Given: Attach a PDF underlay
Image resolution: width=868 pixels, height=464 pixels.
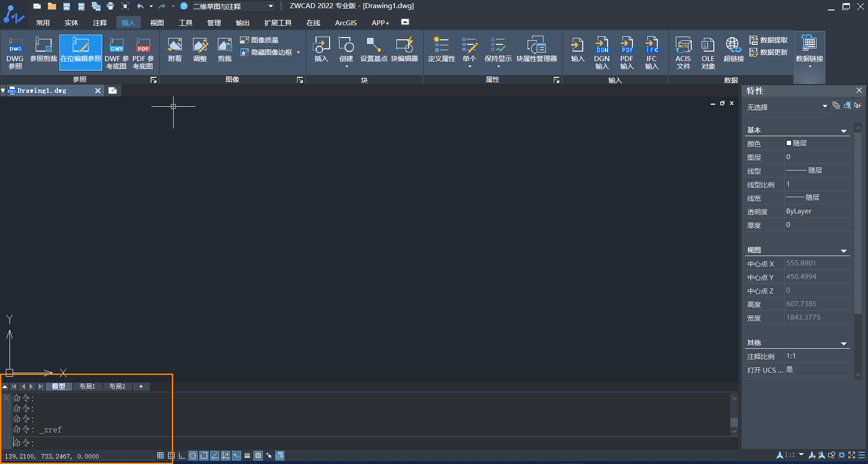Looking at the screenshot, I should 143,53.
